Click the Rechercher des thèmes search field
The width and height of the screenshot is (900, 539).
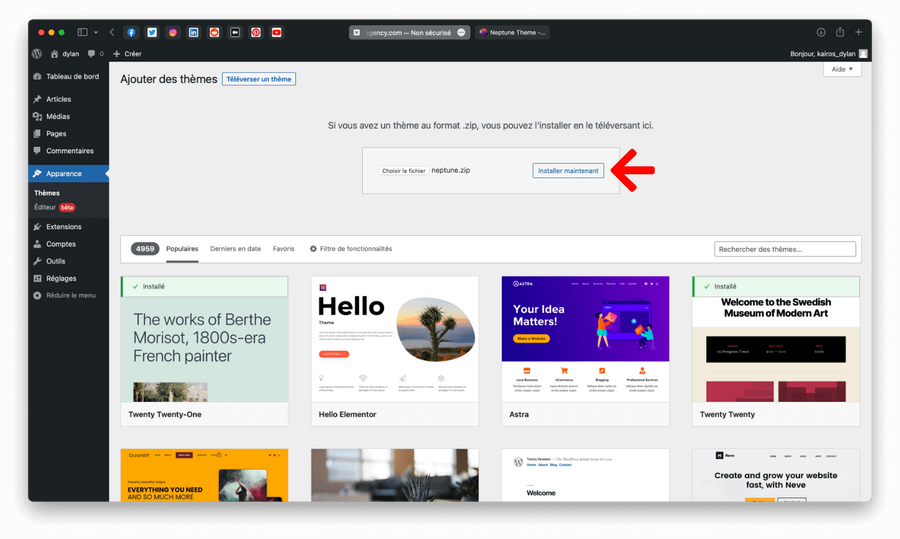point(785,249)
